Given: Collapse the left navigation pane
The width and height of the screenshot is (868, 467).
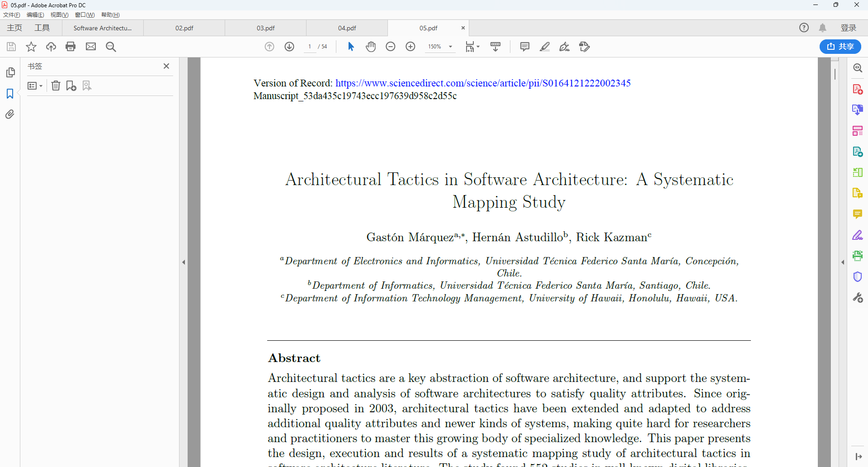Looking at the screenshot, I should [x=184, y=262].
